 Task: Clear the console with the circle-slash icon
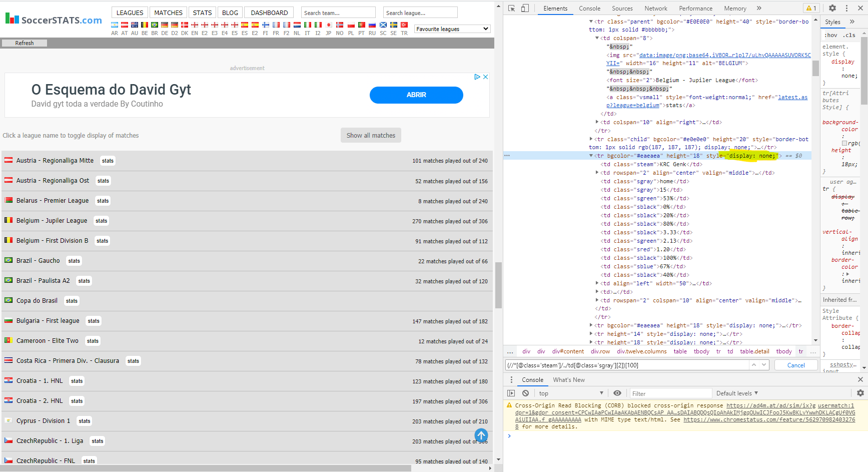[525, 393]
